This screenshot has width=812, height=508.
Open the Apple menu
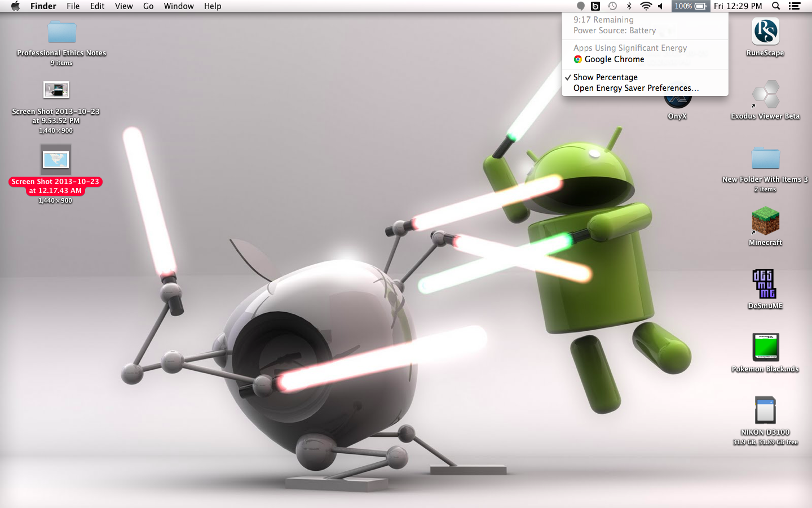(x=15, y=6)
